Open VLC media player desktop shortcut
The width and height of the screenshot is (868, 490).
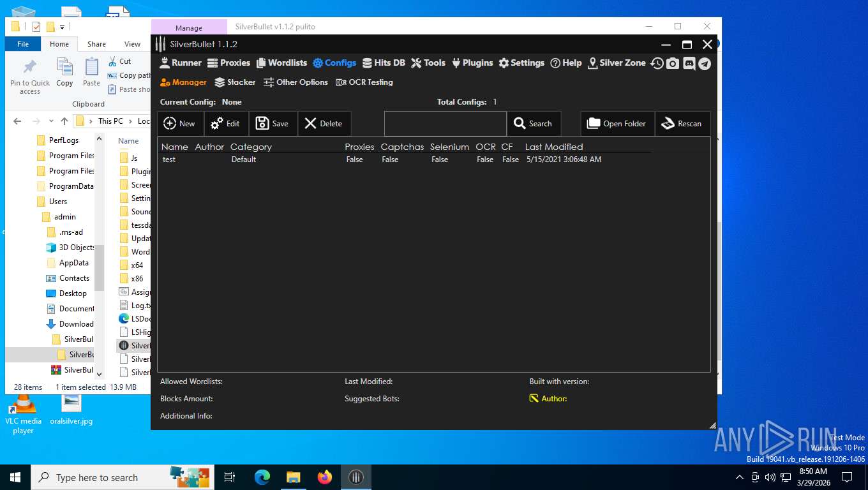click(23, 414)
